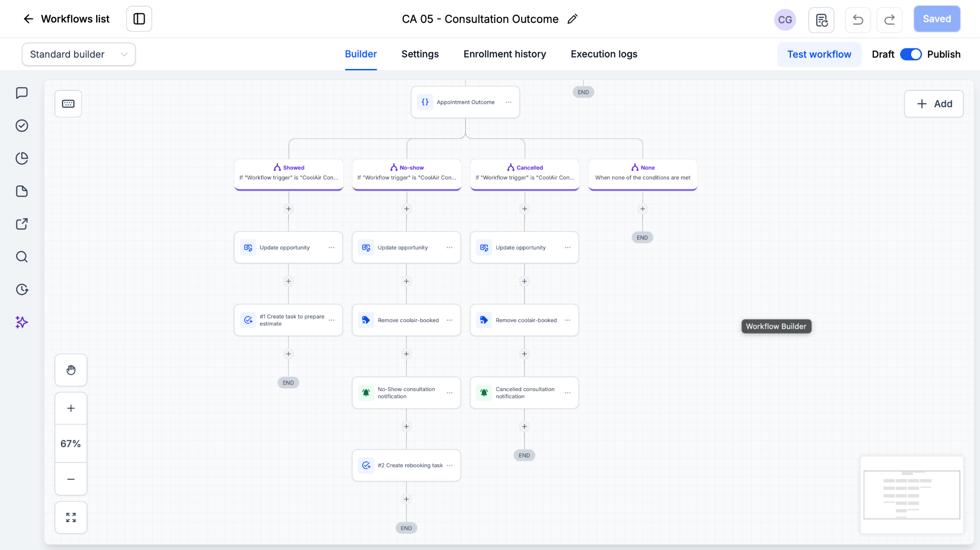The width and height of the screenshot is (980, 550).
Task: Select the No-show branch condition
Action: [407, 174]
